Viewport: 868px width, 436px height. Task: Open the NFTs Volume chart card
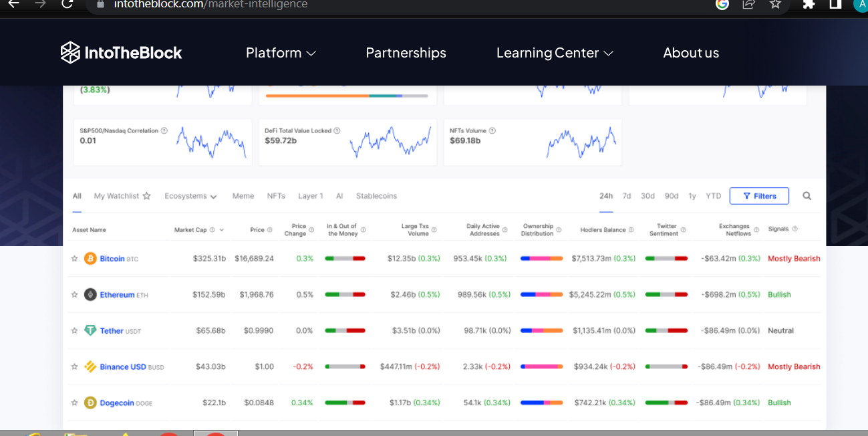[533, 142]
